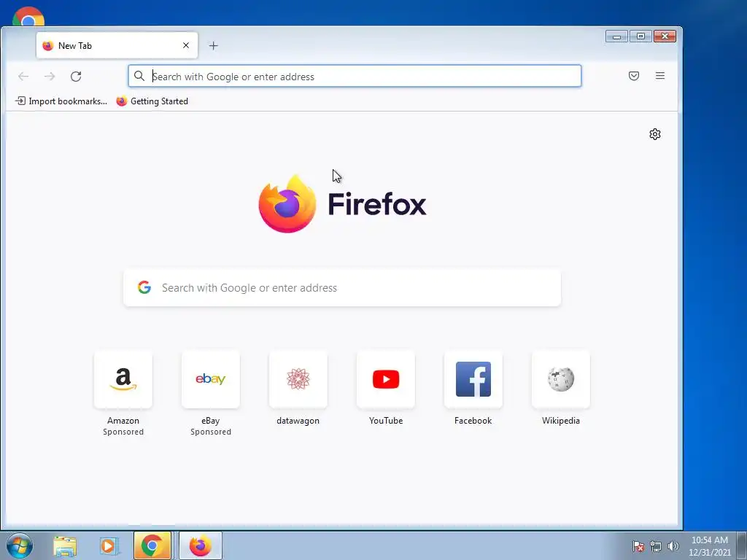This screenshot has height=560, width=747.
Task: Open new tab personalize gear settings
Action: (x=655, y=134)
